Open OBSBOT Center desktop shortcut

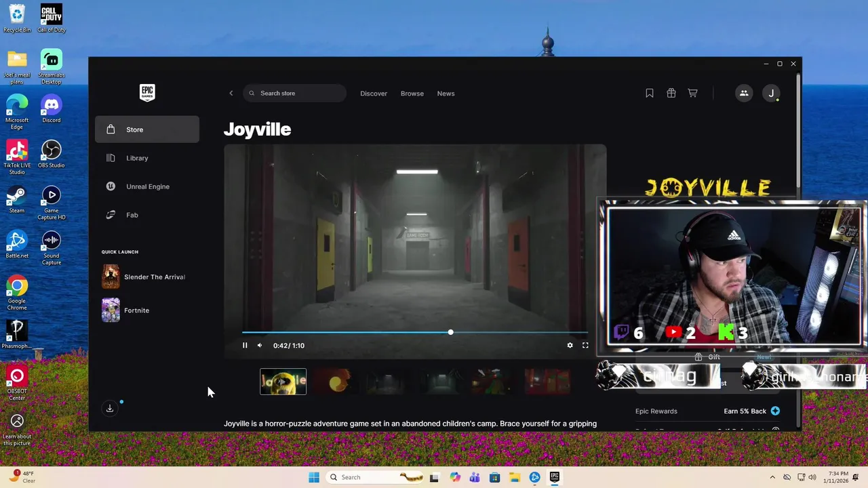[17, 384]
